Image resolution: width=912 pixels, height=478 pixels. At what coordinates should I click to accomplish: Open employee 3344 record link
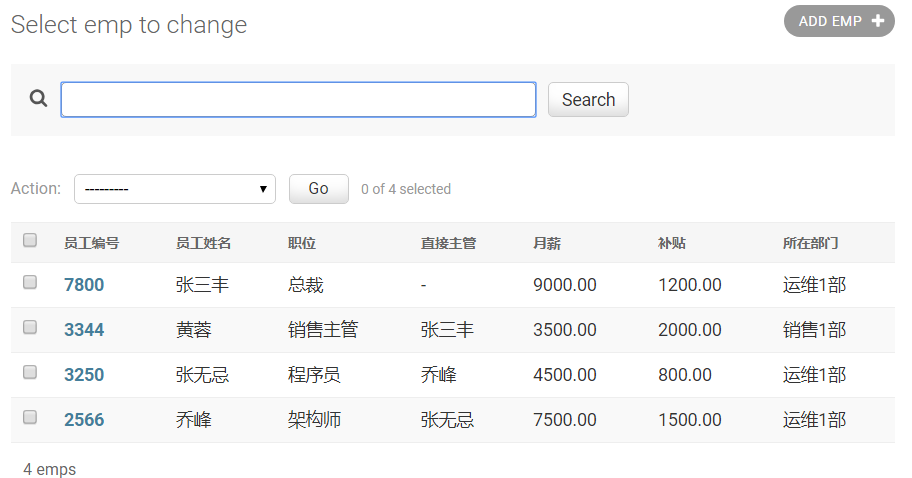(x=84, y=330)
